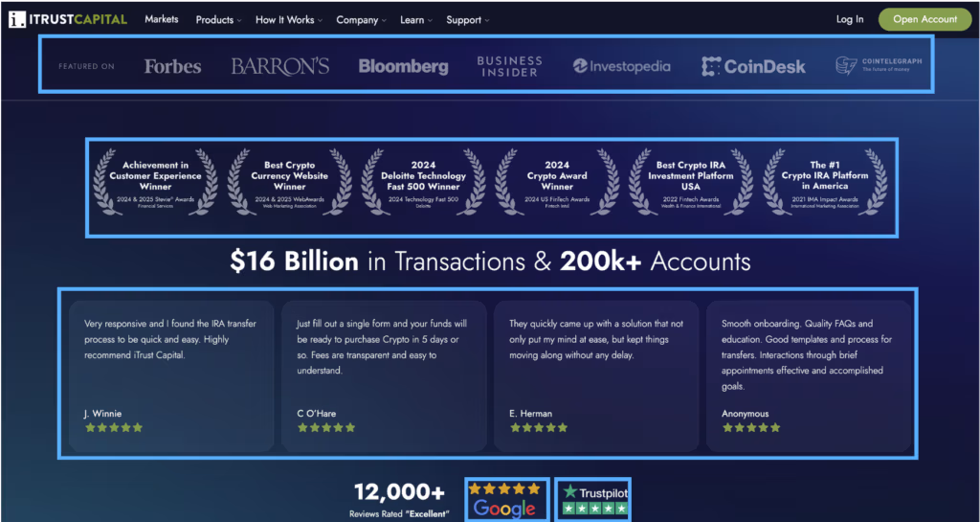980x522 pixels.
Task: Click the Business Insider logo
Action: pos(509,66)
